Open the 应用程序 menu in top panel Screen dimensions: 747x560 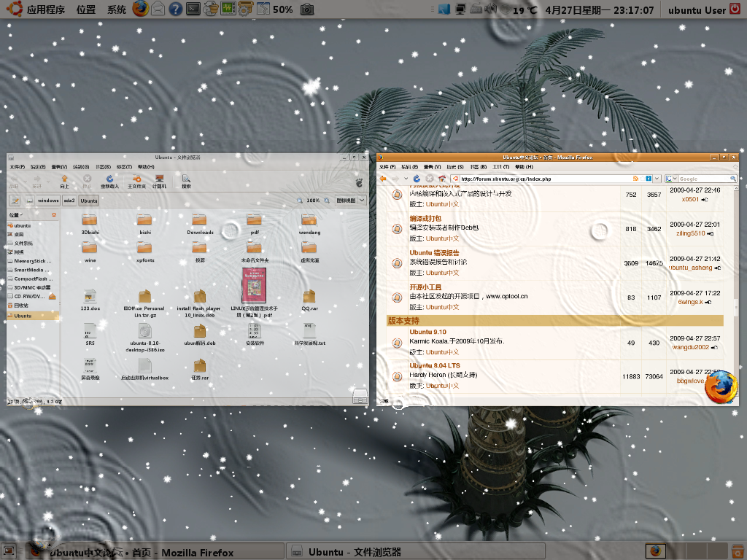(46, 9)
